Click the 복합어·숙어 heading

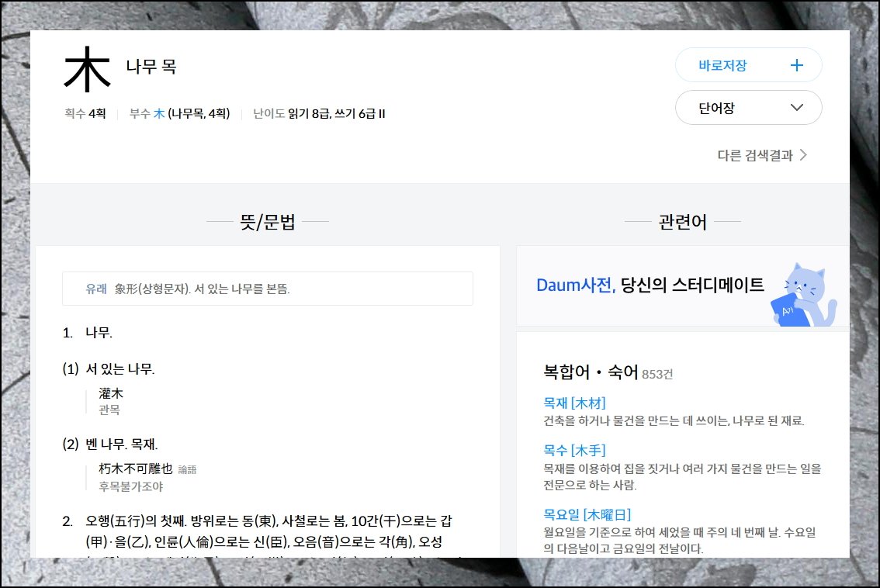coord(591,372)
